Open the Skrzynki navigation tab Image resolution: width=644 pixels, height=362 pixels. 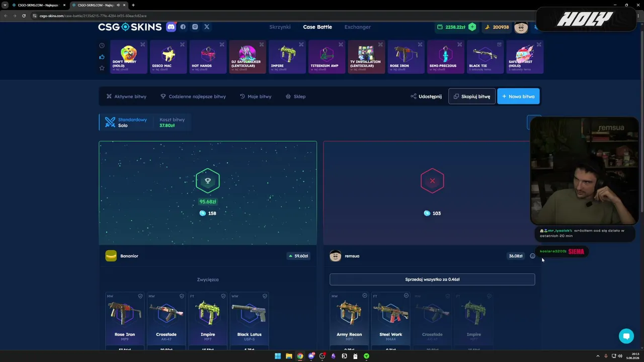[280, 27]
